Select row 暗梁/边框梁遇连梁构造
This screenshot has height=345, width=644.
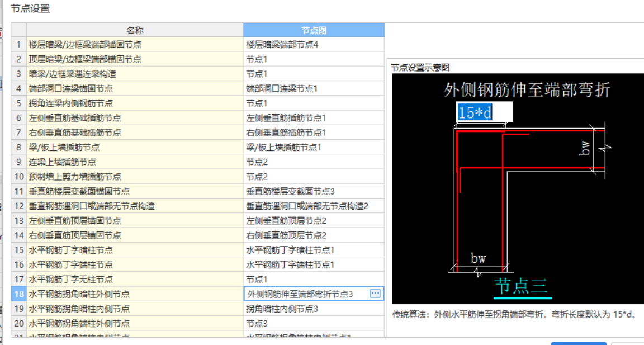click(x=135, y=74)
